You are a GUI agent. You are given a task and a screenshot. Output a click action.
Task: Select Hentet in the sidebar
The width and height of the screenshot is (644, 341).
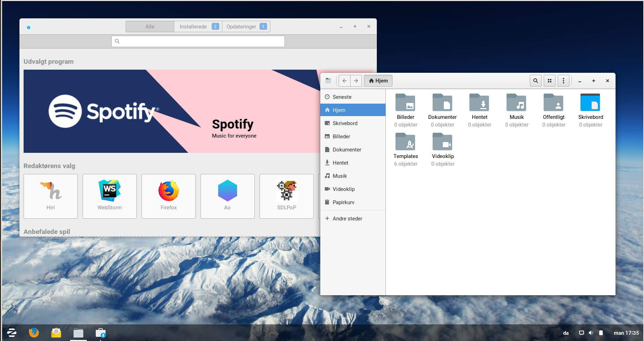tap(353, 163)
